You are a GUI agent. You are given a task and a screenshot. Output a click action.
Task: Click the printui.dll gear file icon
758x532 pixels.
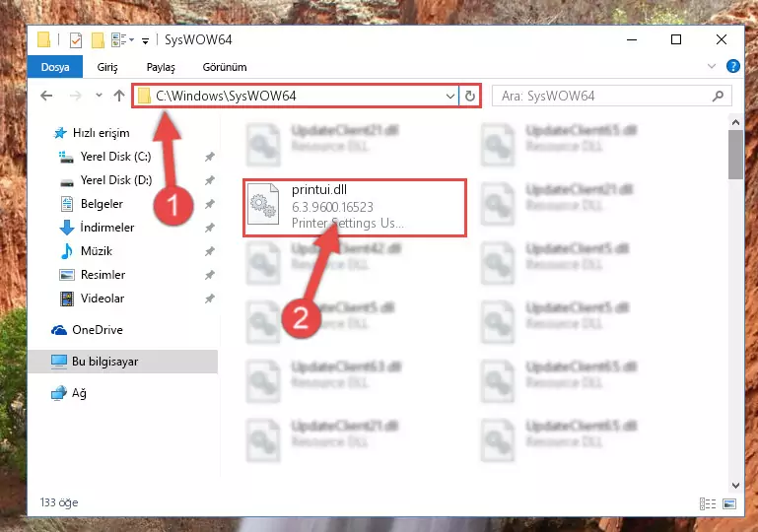(x=263, y=205)
